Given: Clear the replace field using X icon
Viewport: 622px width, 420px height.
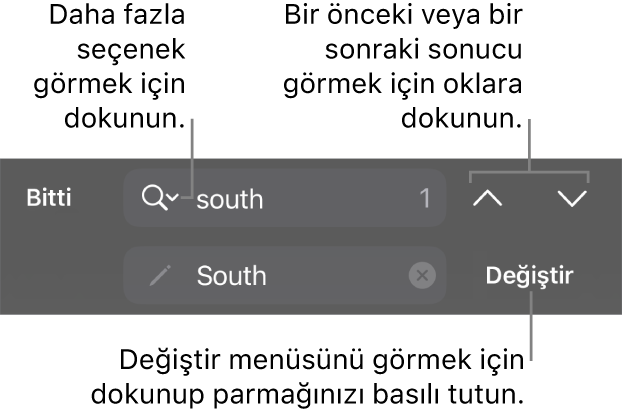Looking at the screenshot, I should tap(422, 275).
